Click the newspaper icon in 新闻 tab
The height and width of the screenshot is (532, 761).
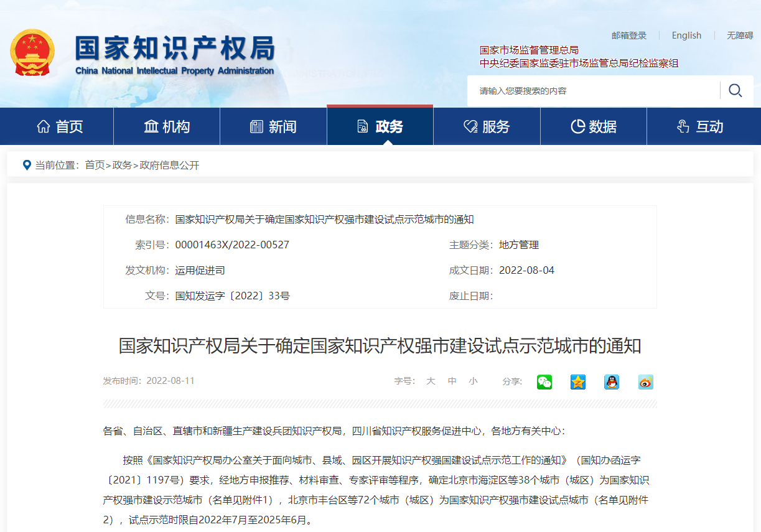click(x=256, y=127)
